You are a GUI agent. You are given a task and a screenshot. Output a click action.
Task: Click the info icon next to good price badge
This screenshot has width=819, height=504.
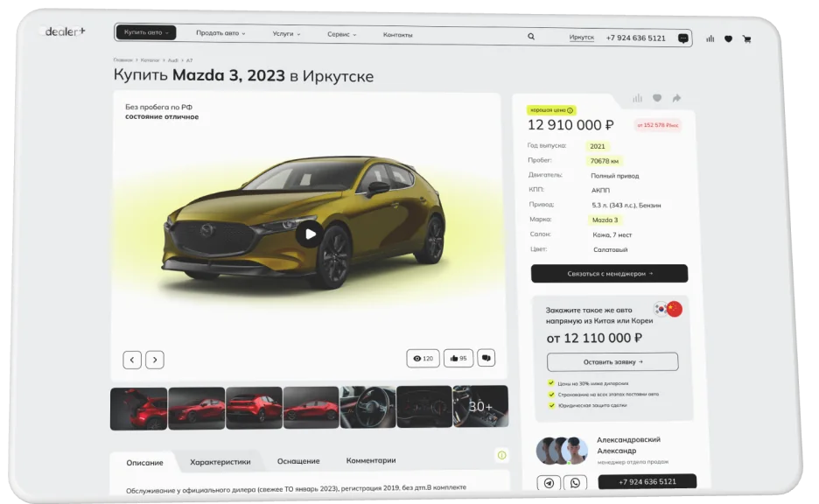[x=570, y=110]
